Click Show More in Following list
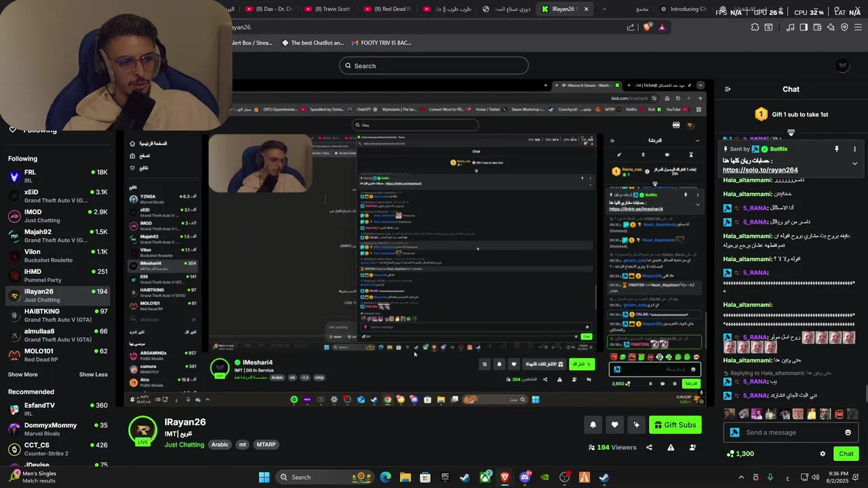 (x=22, y=374)
